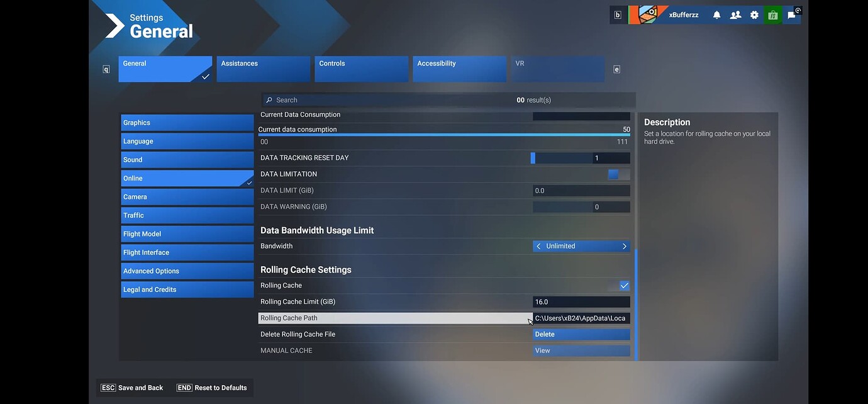Open the chat bubble icon
This screenshot has width=868, height=404.
(x=792, y=15)
